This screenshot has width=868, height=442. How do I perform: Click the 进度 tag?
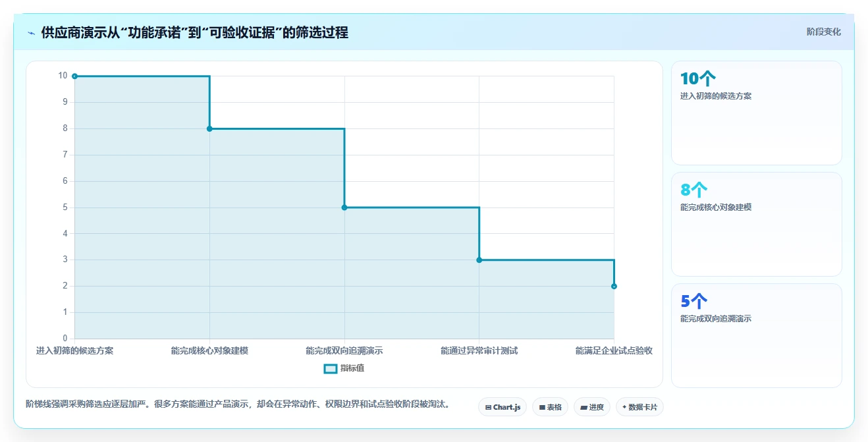[592, 407]
